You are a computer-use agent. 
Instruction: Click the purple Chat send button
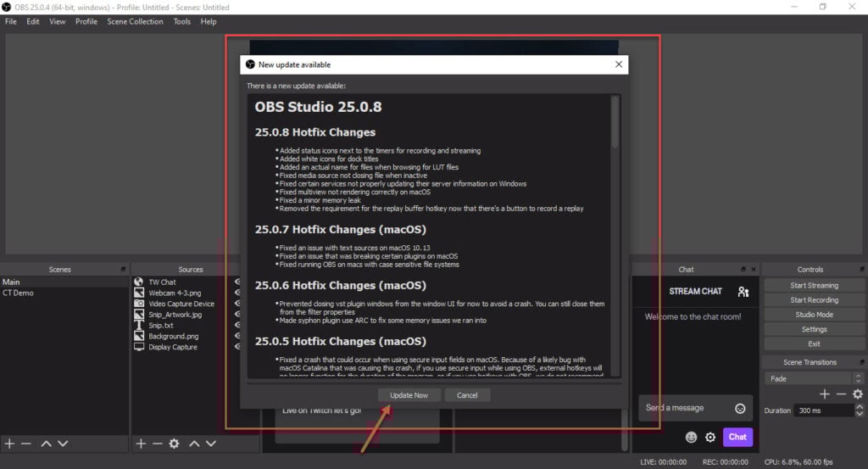[x=737, y=437]
